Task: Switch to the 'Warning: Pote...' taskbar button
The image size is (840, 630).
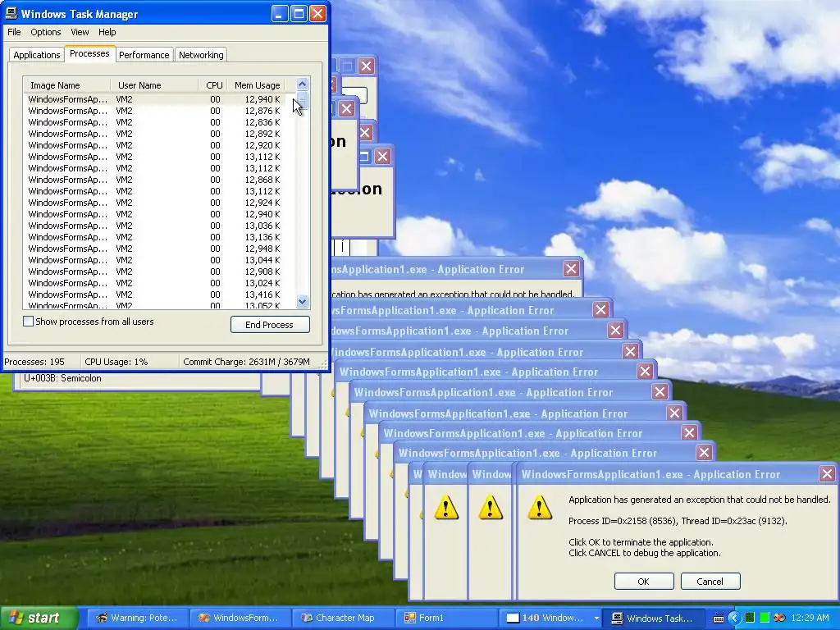Action: pos(136,618)
